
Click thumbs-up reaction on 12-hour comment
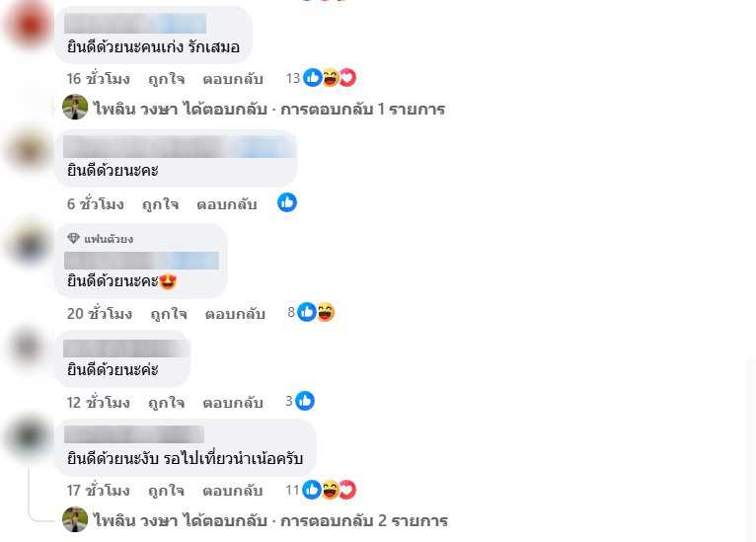[x=305, y=401]
